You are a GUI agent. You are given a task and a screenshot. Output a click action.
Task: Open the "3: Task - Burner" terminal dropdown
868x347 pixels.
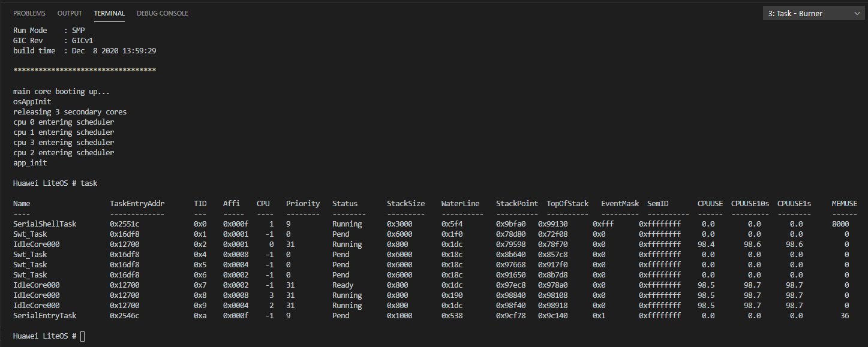coord(813,13)
